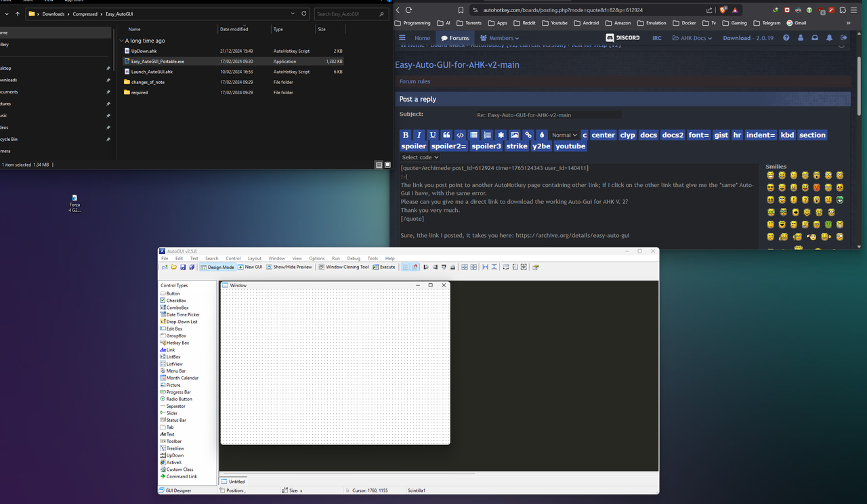Click the Italic formatting button in post editor
The image size is (867, 504).
419,135
